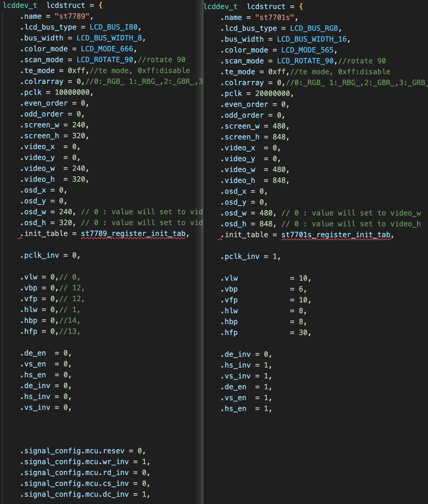This screenshot has width=428, height=504.
Task: Click LCD_BUS_WIDTH_8 constant
Action: click(x=109, y=38)
